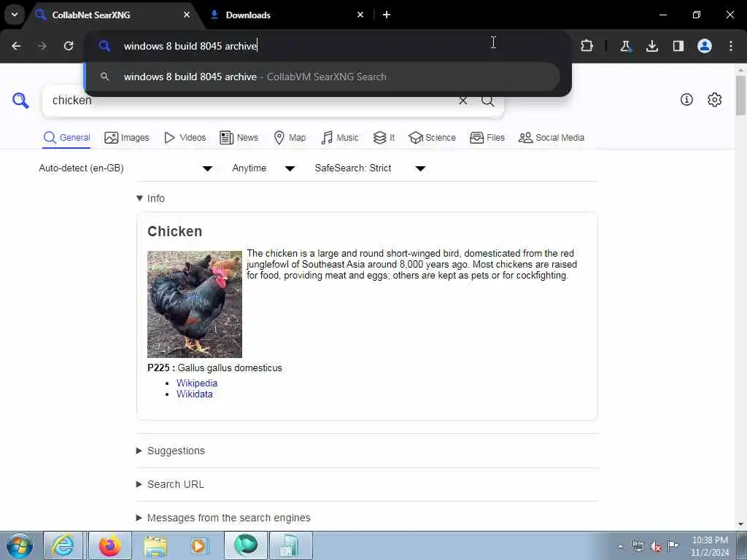Switch to the Files category

click(x=487, y=138)
